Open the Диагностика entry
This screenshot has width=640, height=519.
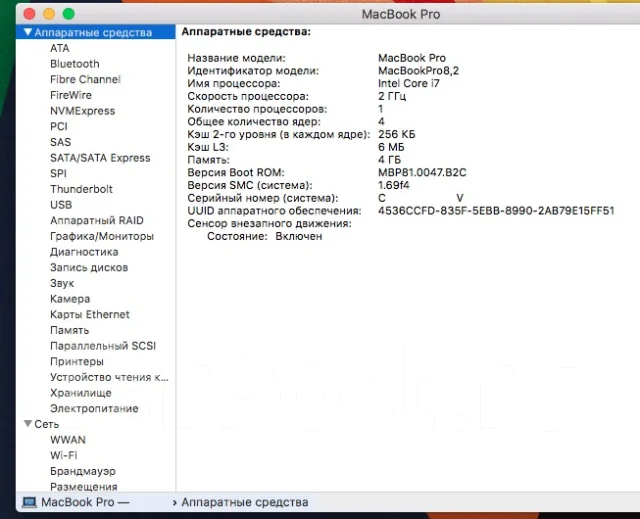coord(84,252)
